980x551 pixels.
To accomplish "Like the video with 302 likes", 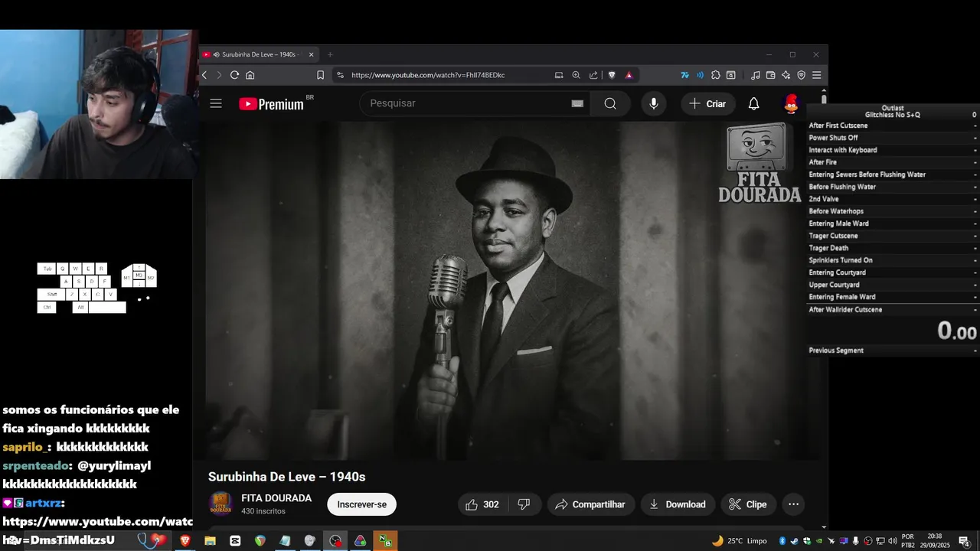I will tap(482, 504).
